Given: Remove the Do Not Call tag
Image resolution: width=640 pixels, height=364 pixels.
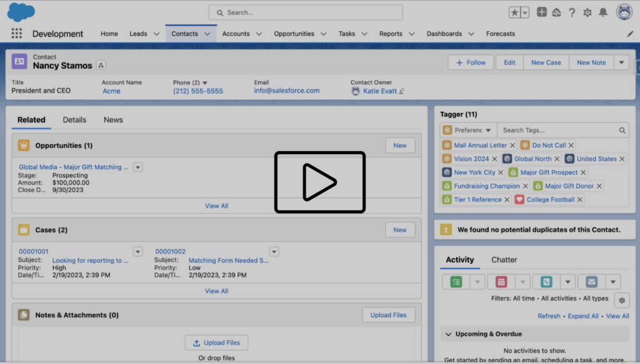Looking at the screenshot, I should tap(571, 145).
